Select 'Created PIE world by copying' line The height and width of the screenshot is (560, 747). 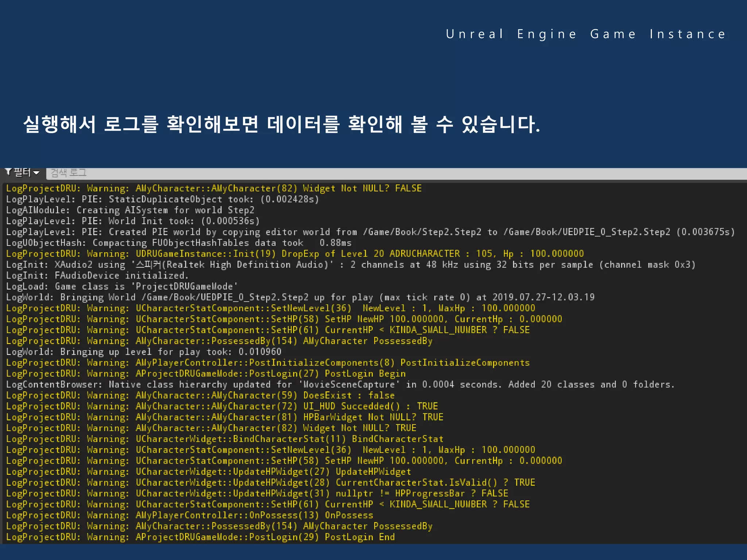tap(370, 232)
